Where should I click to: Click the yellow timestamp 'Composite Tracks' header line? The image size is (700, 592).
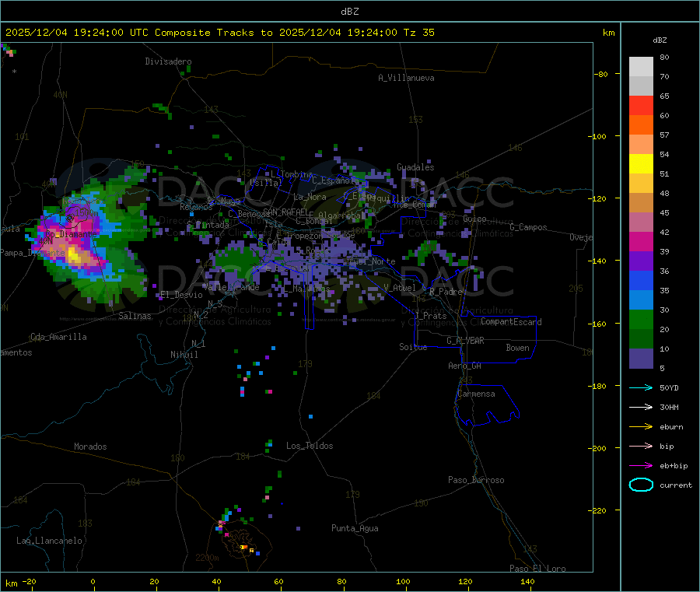click(x=219, y=33)
